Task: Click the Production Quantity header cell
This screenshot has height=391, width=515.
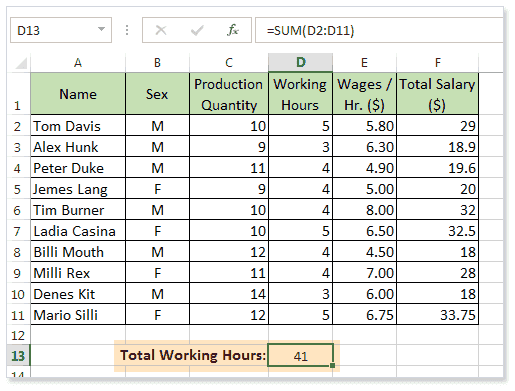Action: pos(229,94)
